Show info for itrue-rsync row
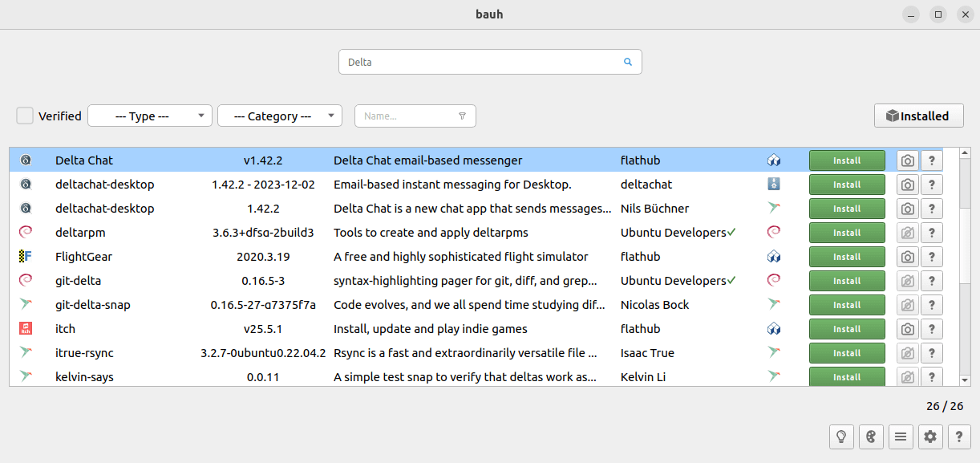The height and width of the screenshot is (463, 980). [x=932, y=353]
